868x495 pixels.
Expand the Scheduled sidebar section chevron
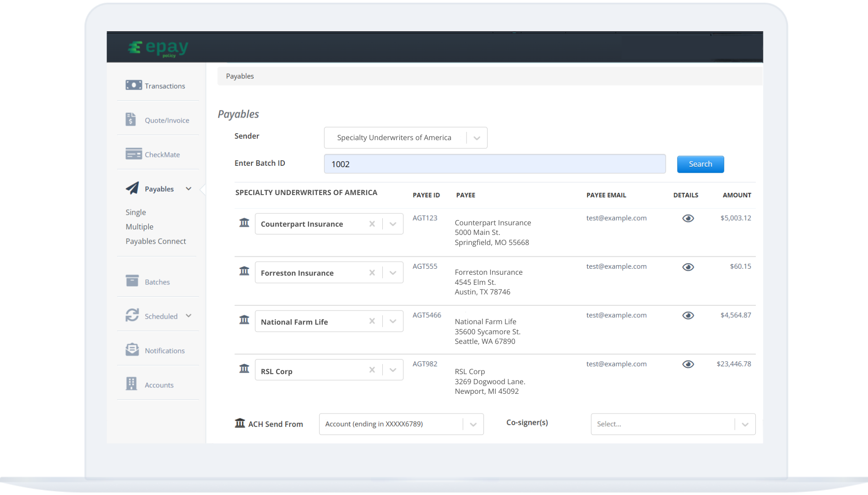pyautogui.click(x=189, y=315)
